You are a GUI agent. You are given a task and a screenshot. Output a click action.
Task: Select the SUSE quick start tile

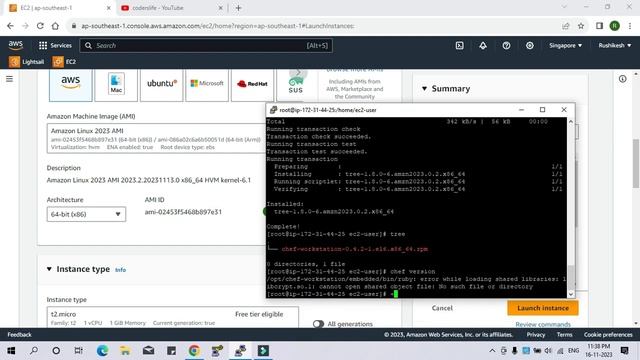coord(296,85)
